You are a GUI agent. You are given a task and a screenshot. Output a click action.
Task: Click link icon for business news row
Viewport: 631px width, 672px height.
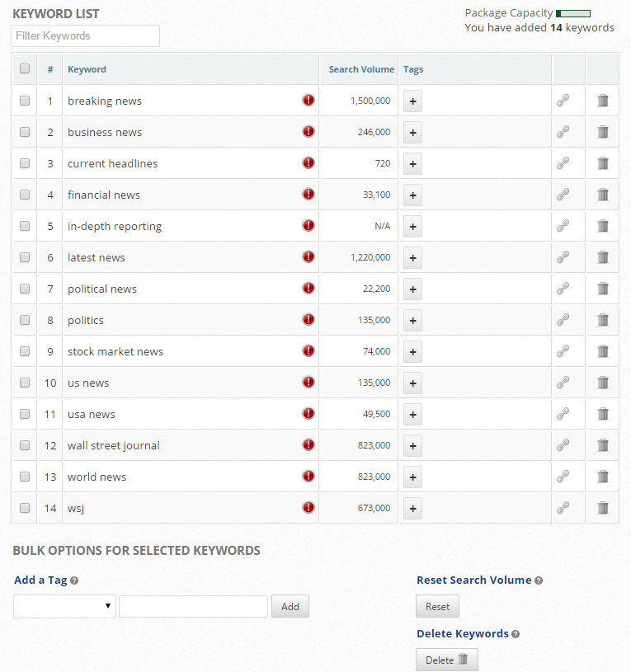click(x=563, y=132)
